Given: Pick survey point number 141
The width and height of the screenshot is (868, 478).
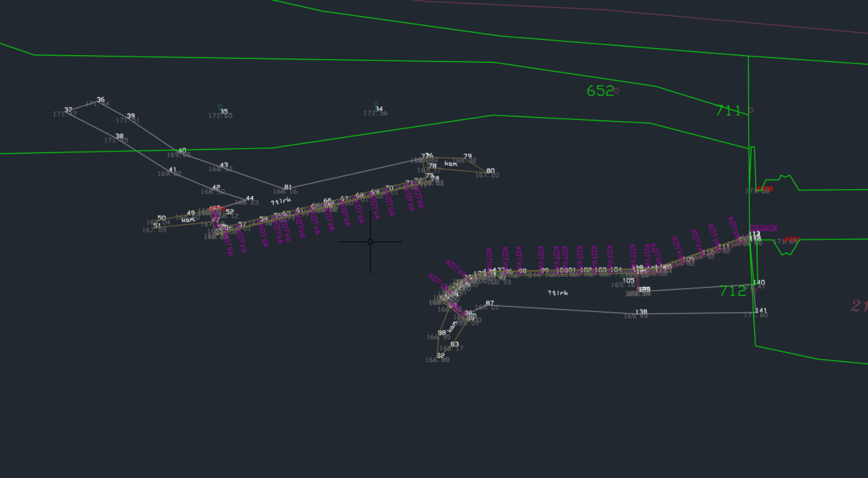Looking at the screenshot, I should [761, 310].
